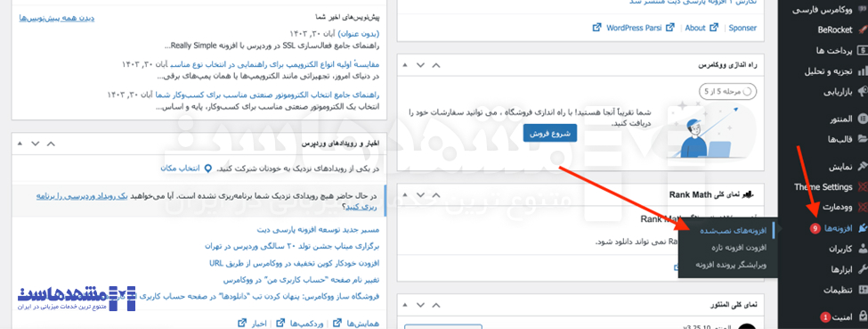Click the red 1 badge on امنیت

coord(824,317)
